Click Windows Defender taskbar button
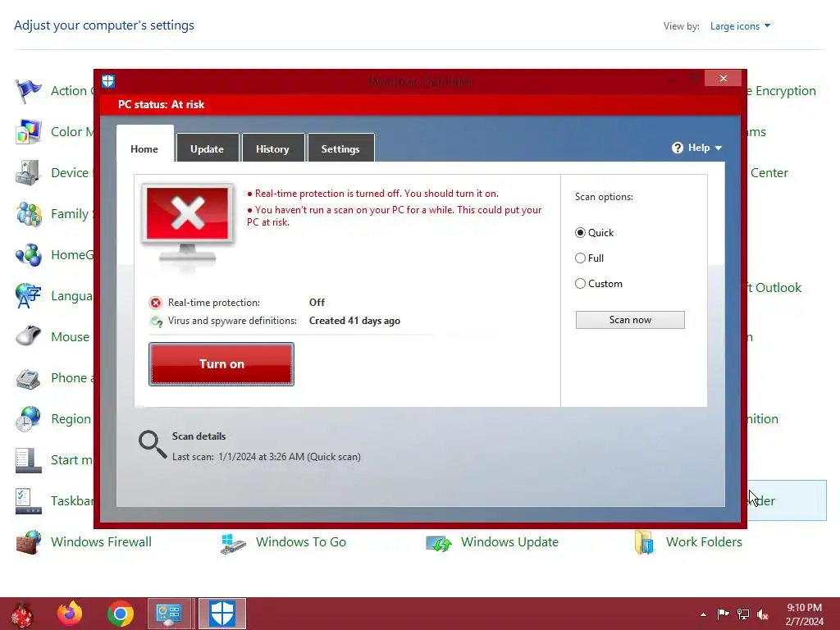This screenshot has height=630, width=840. tap(221, 614)
